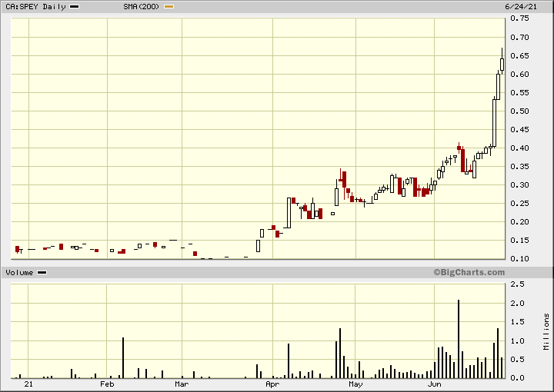Click the 0.20 price axis label
Screen dimensions: 554x392
(x=519, y=221)
